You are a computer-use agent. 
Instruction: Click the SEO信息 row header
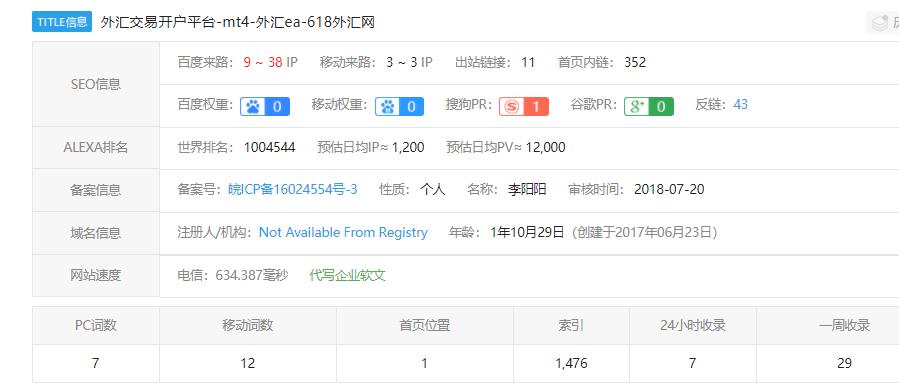click(x=96, y=84)
